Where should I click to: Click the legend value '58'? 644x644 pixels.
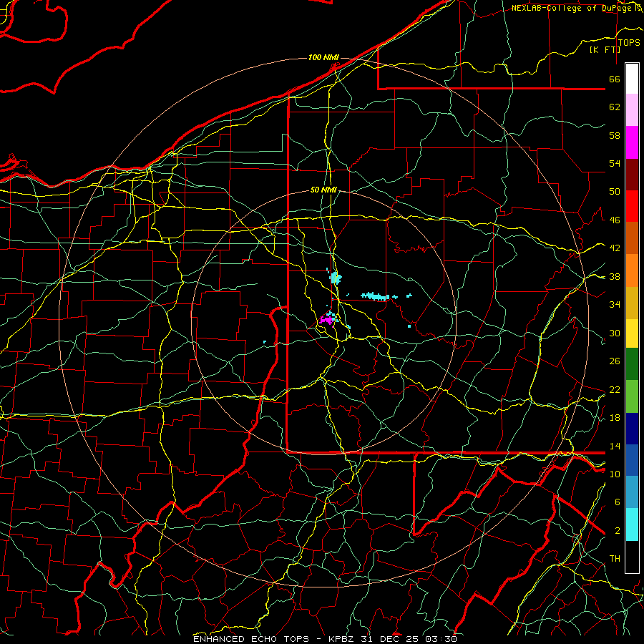(615, 135)
